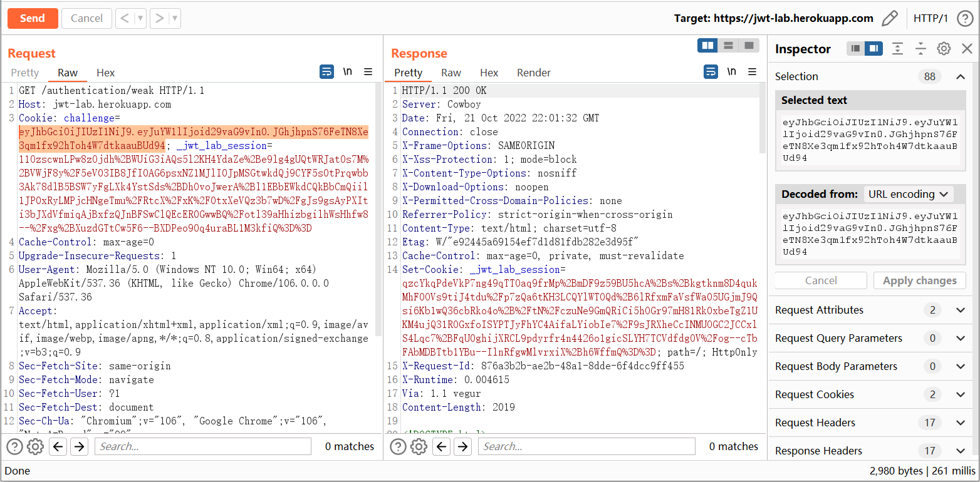Click the Response search input field
The width and height of the screenshot is (980, 482).
coord(586,446)
